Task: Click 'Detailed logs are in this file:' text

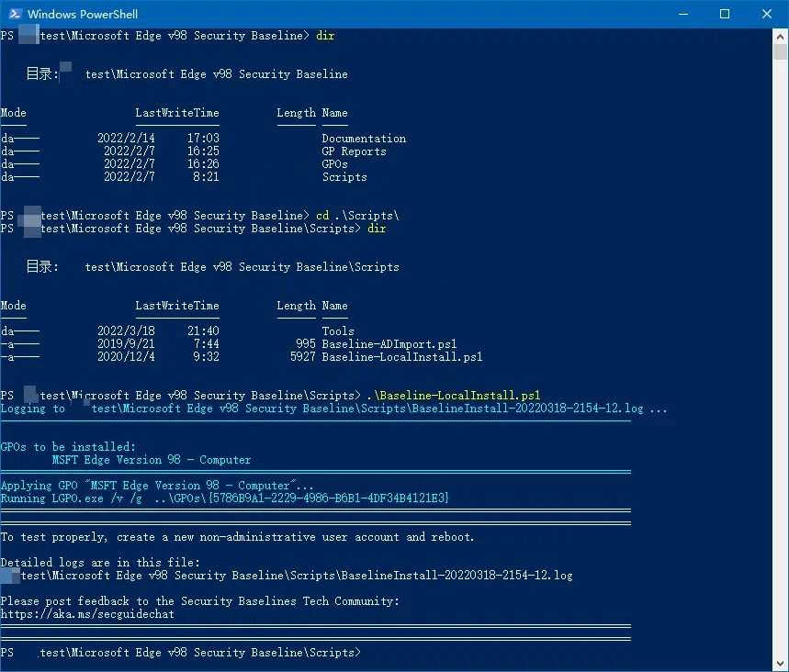Action: 100,563
